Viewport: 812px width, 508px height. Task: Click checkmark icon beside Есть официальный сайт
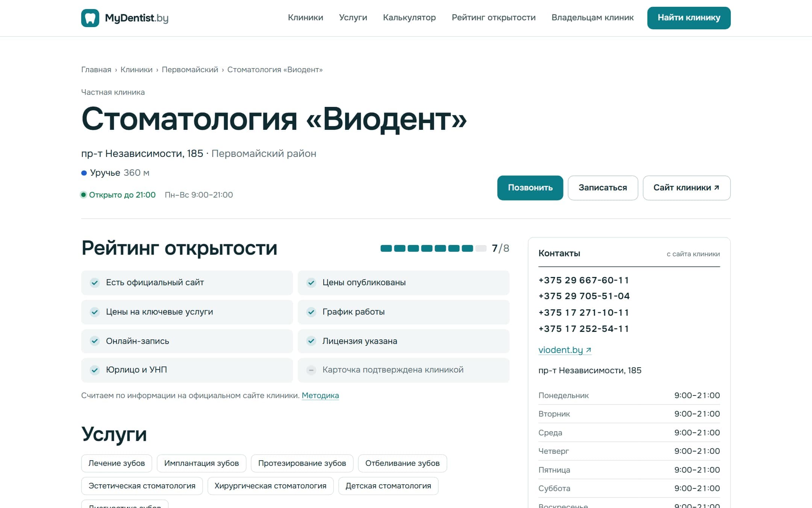coord(95,283)
